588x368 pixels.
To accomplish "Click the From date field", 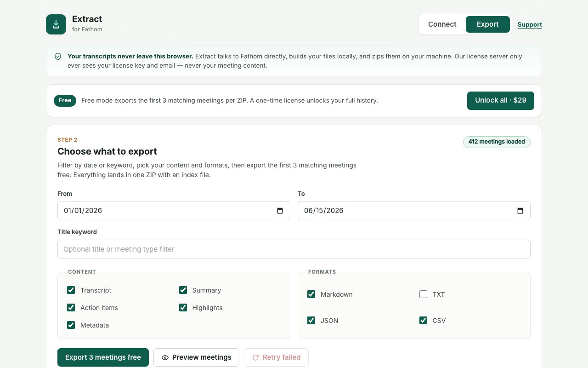I will point(174,211).
